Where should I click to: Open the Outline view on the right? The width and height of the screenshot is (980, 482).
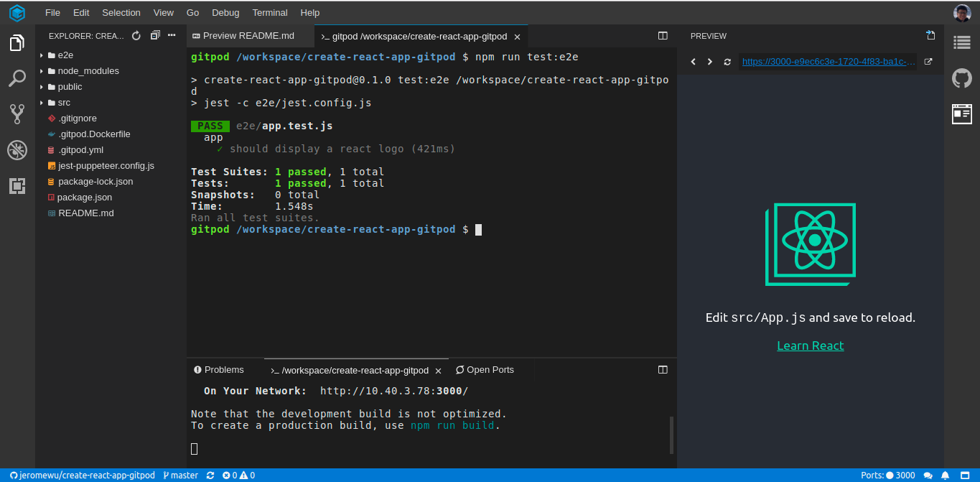coord(962,42)
